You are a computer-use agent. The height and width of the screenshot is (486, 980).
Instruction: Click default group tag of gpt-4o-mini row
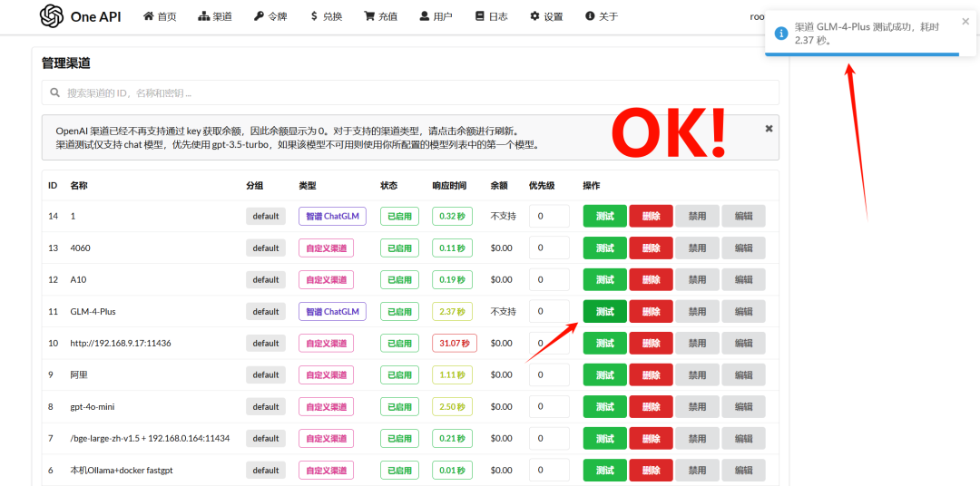[x=266, y=407]
